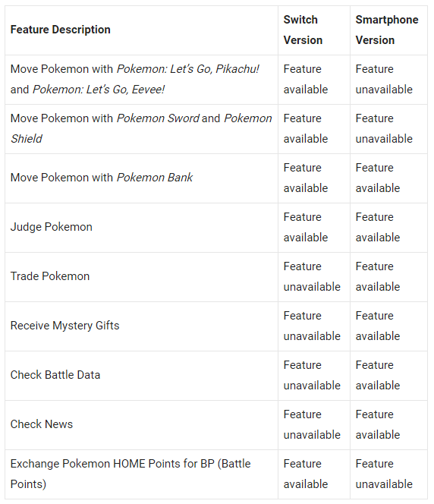Viewport: 434px width, 504px height.
Task: Click the Judge Pokemon row label
Action: pos(52,227)
